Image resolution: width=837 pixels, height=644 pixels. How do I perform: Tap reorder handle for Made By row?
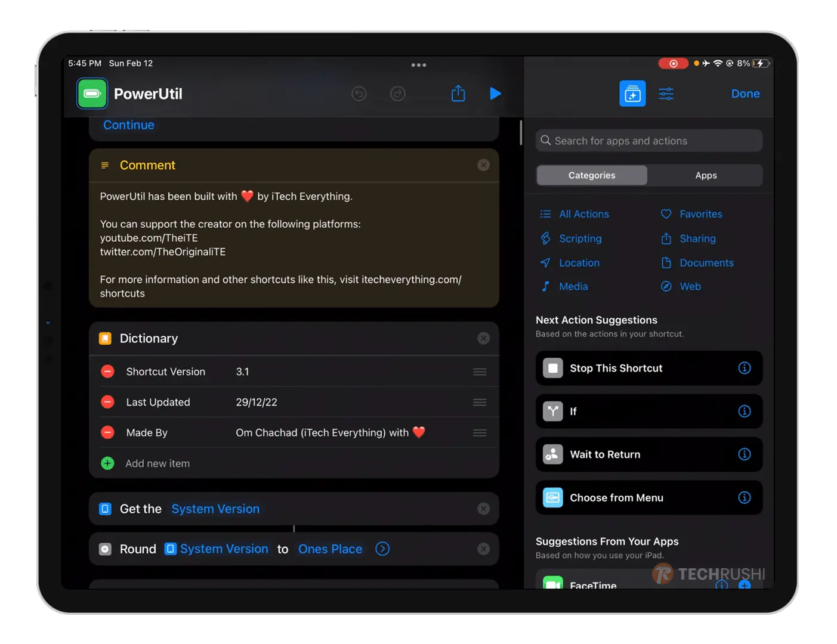(480, 433)
